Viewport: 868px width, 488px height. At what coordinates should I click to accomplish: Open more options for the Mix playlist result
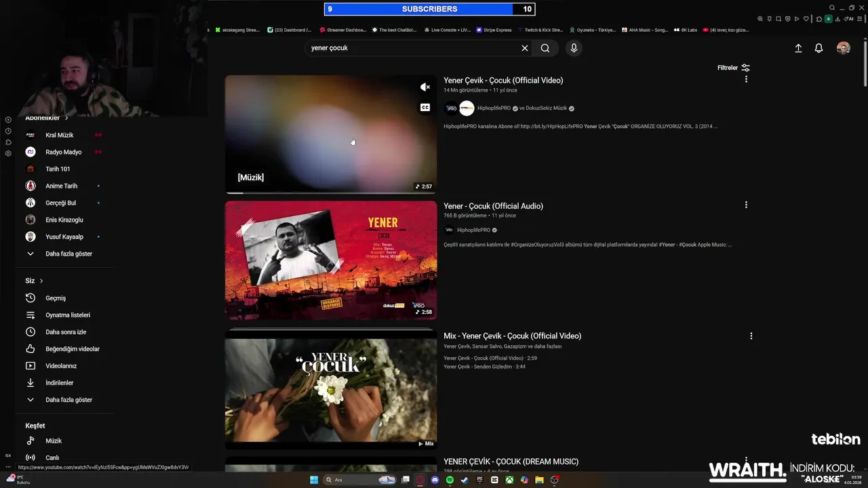751,335
